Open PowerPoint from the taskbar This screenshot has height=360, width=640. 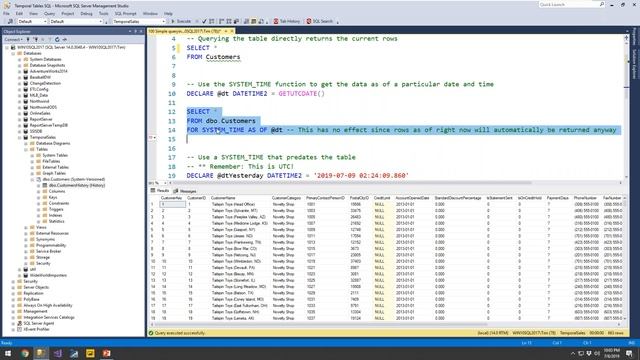tap(107, 353)
